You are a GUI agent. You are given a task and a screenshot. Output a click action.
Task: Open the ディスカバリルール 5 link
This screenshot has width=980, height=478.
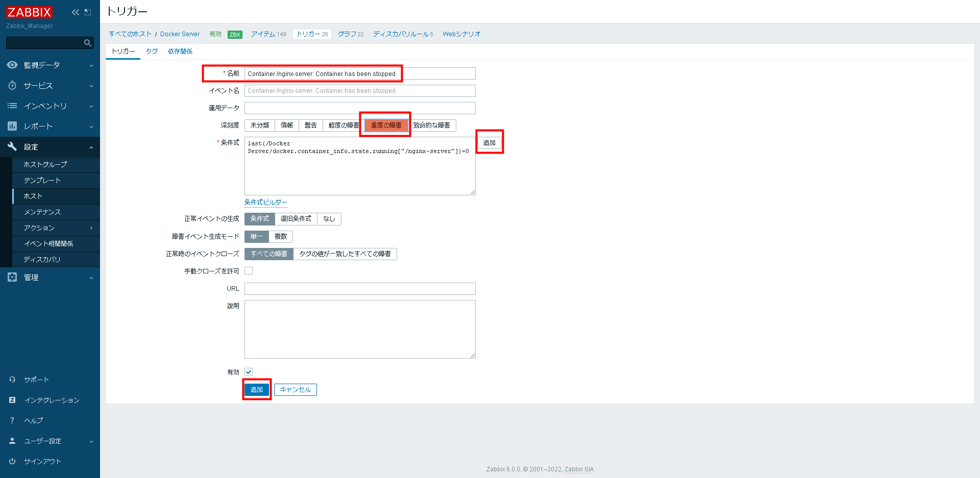click(403, 34)
